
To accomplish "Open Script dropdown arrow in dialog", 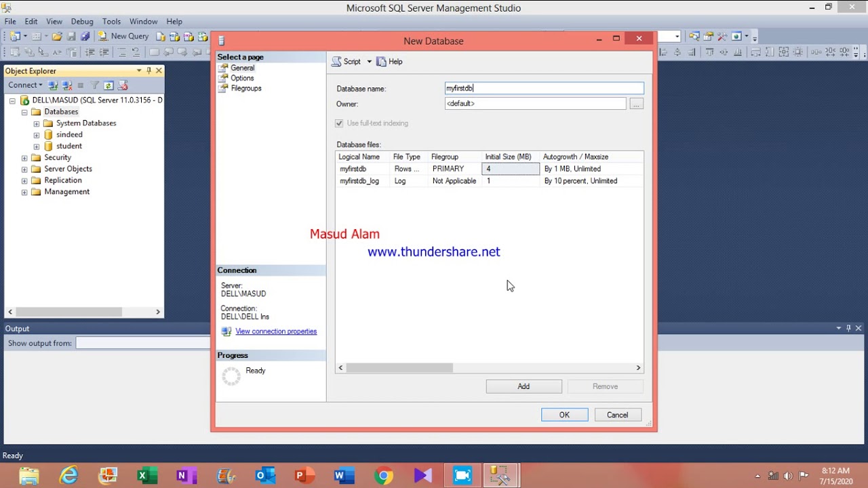I will coord(370,62).
